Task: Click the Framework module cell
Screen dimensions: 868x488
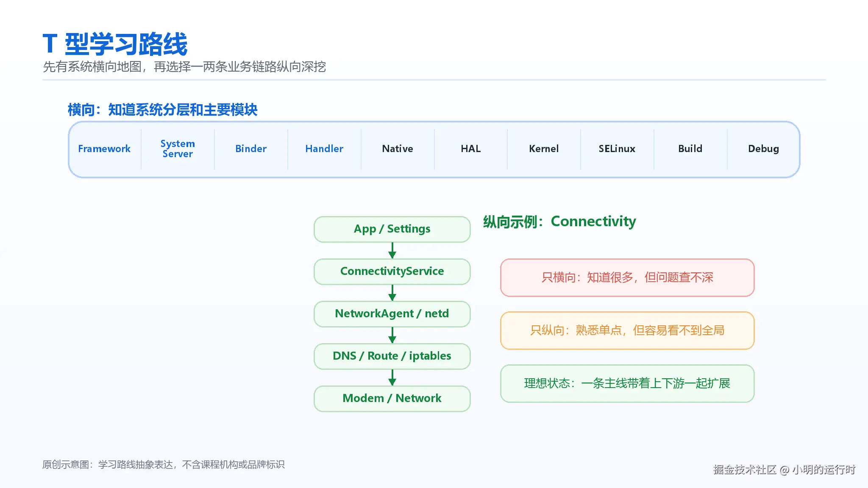Action: tap(104, 149)
